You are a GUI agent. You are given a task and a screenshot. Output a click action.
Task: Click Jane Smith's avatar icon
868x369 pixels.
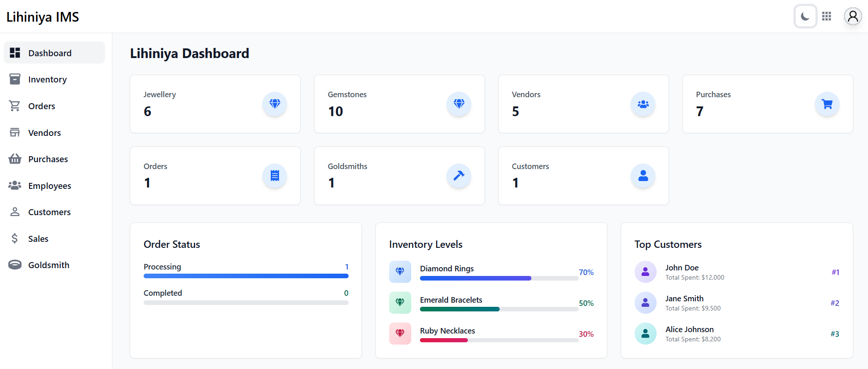click(646, 303)
